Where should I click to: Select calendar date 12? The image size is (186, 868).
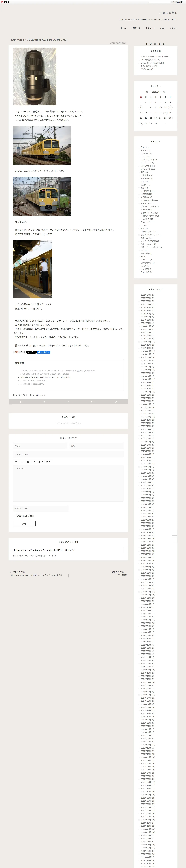pyautogui.click(x=170, y=107)
